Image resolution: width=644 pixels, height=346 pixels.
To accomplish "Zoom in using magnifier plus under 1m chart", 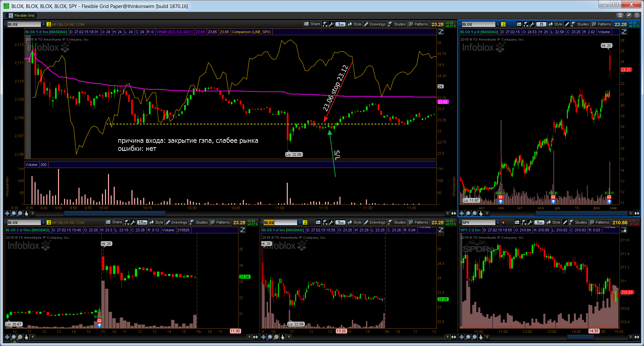I will 13,213.
